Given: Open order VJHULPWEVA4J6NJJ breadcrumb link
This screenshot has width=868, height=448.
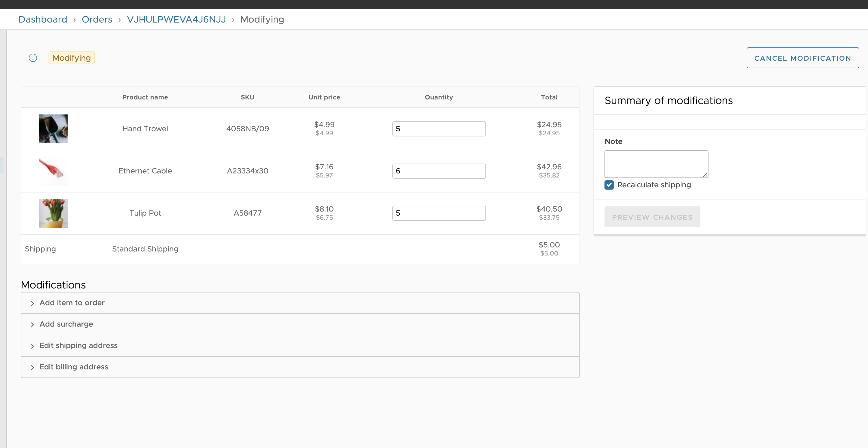Looking at the screenshot, I should 176,20.
